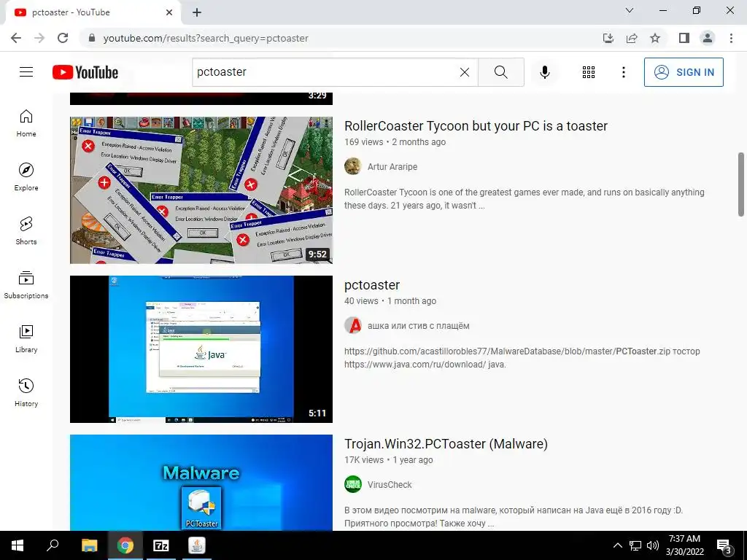This screenshot has height=560, width=747.
Task: Reload the YouTube page
Action: pos(63,38)
